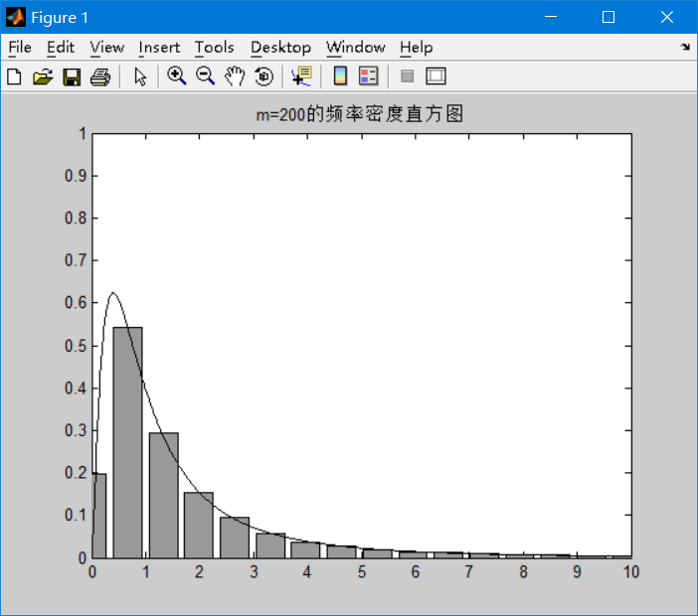Activate the Zoom Out tool
This screenshot has height=616, width=698.
tap(205, 77)
